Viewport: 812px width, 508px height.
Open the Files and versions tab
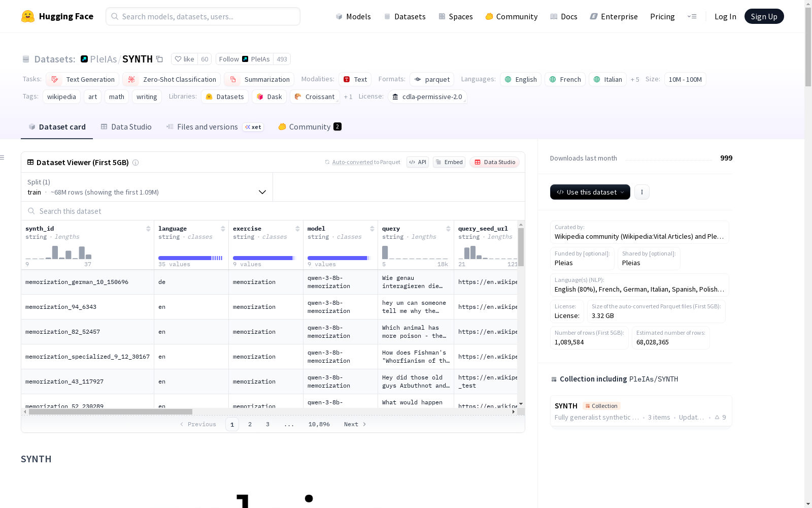point(215,127)
